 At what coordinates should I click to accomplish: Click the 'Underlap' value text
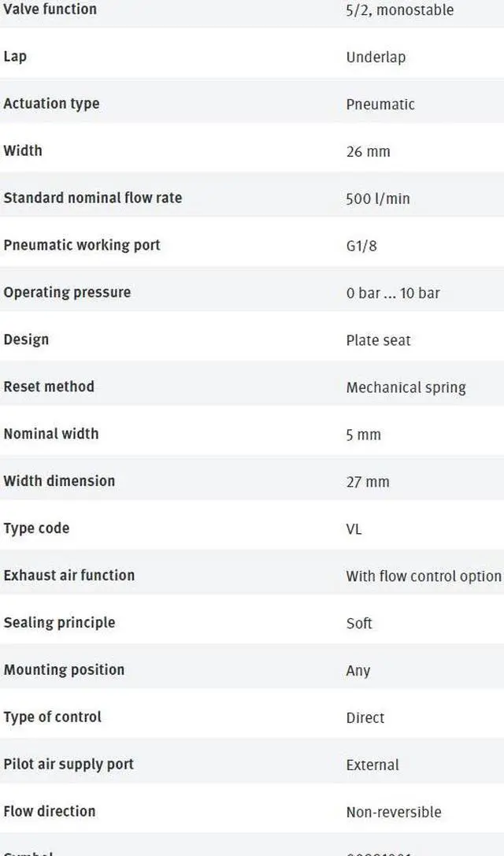tap(376, 57)
